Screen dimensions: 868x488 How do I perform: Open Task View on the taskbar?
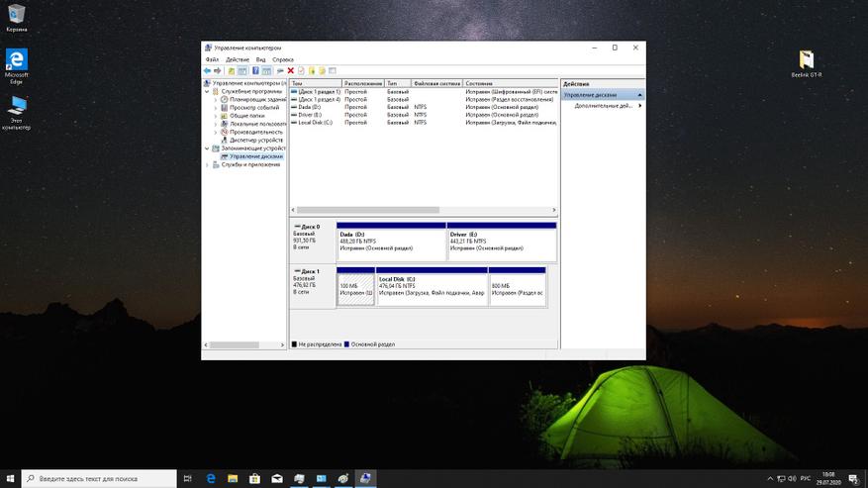pyautogui.click(x=188, y=479)
